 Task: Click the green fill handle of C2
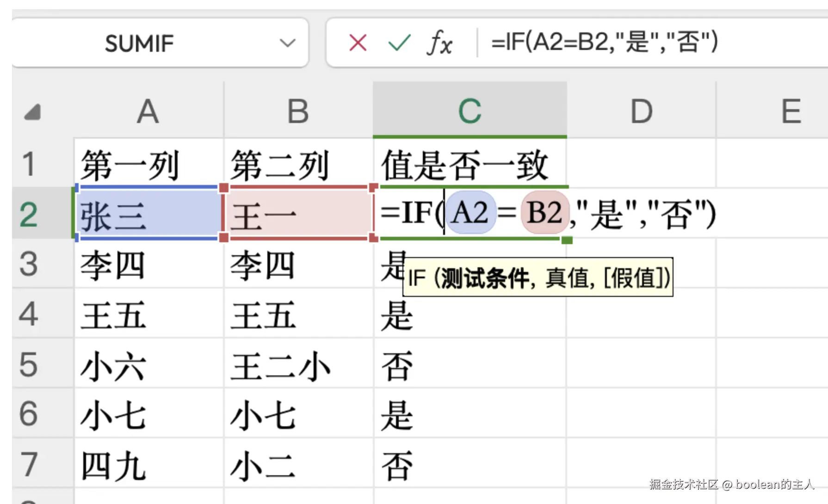567,240
